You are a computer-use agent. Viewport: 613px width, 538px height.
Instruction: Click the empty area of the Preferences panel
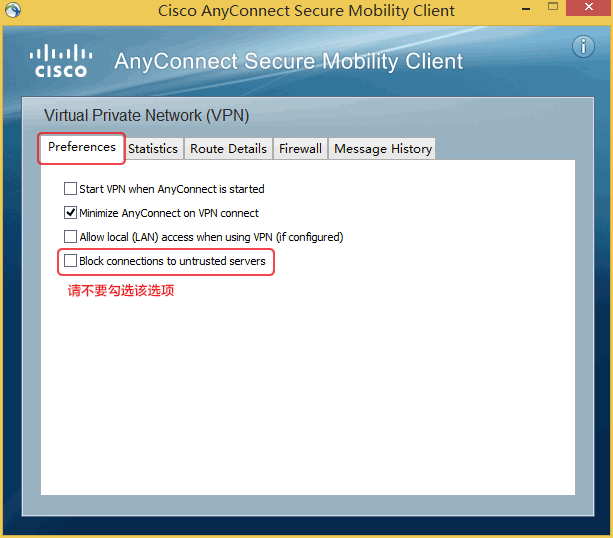pyautogui.click(x=308, y=400)
